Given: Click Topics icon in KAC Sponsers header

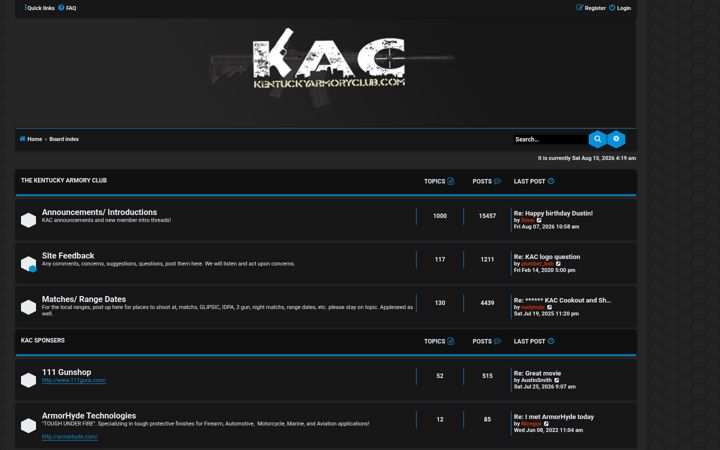Looking at the screenshot, I should pyautogui.click(x=450, y=341).
